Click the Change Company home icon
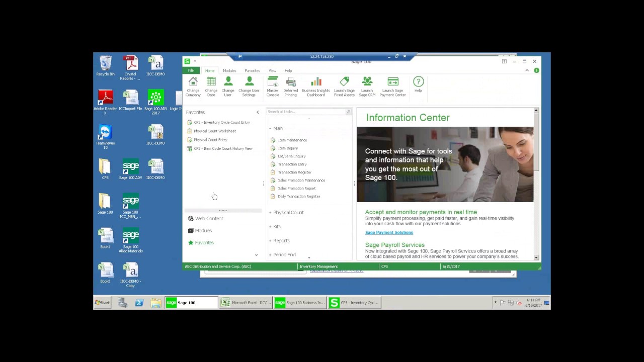Screen dimensions: 644x362 (x=193, y=86)
